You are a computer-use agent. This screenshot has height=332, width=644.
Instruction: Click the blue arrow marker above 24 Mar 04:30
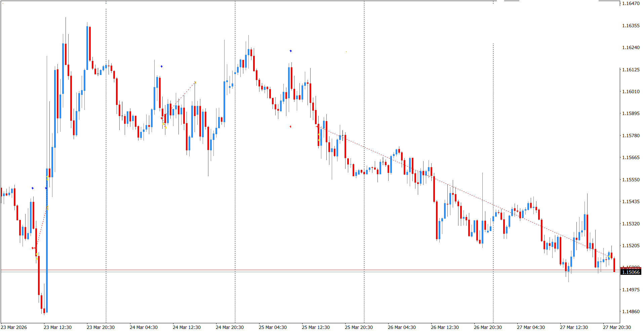[x=162, y=67]
